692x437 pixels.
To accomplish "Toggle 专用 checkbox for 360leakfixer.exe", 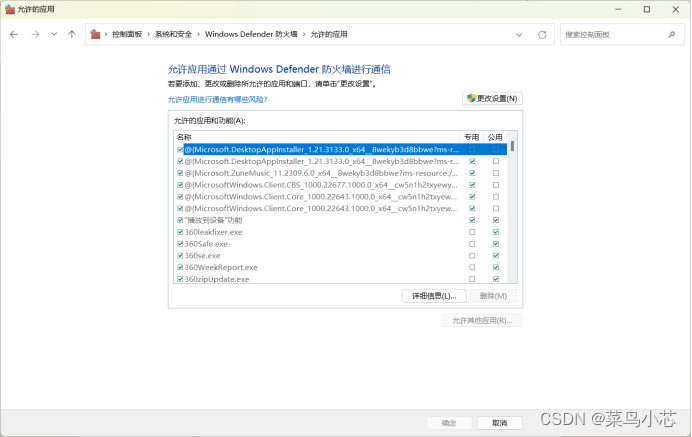I will click(x=472, y=232).
